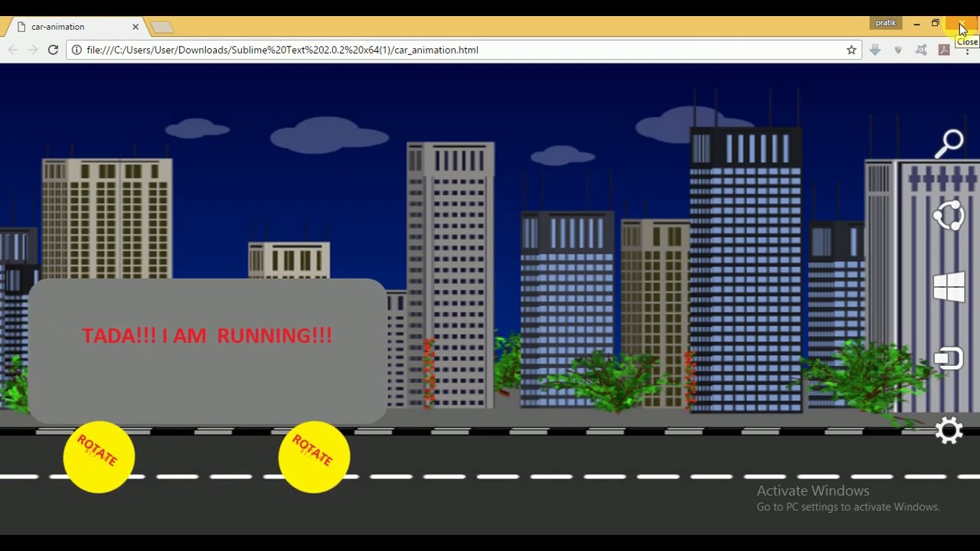980x551 pixels.
Task: Close the Chrome window
Action: (962, 24)
